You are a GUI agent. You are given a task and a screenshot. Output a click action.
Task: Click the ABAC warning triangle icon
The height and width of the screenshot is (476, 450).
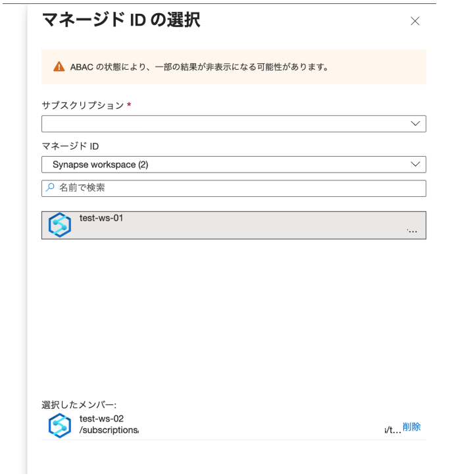pyautogui.click(x=59, y=66)
